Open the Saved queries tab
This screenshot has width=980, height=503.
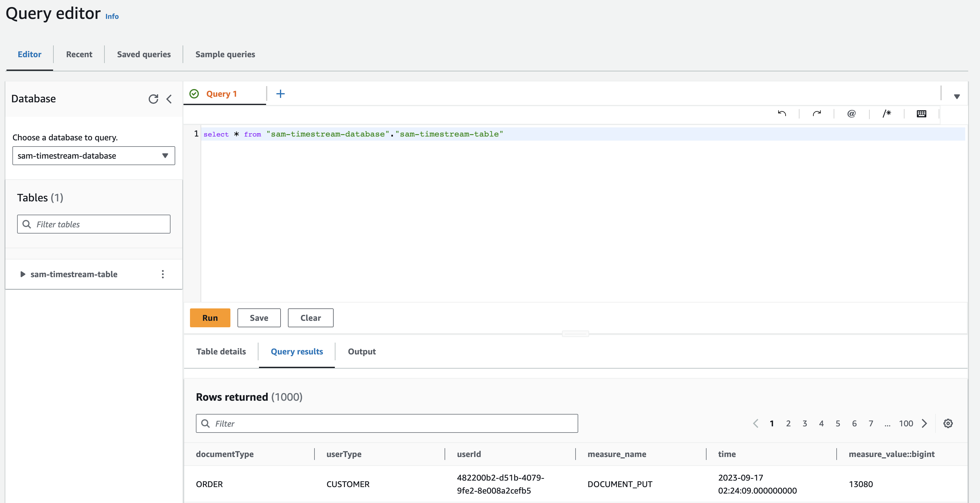click(x=144, y=54)
